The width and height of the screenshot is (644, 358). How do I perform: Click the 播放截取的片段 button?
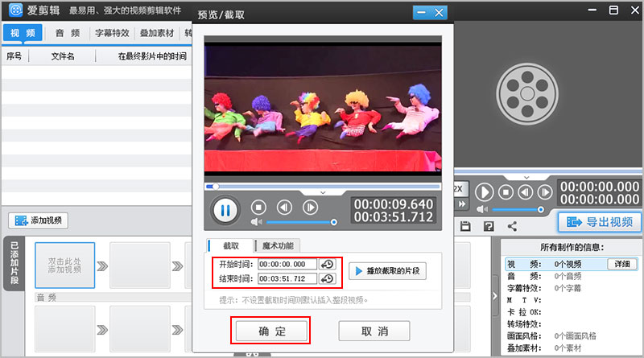[387, 271]
